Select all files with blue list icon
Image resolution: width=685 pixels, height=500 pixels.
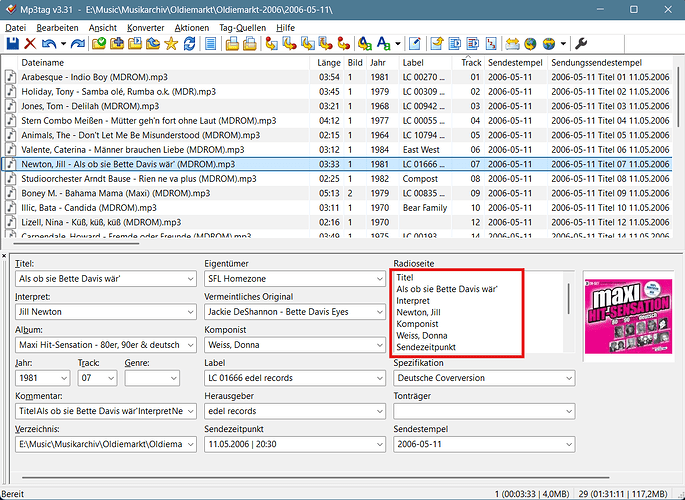(x=211, y=44)
